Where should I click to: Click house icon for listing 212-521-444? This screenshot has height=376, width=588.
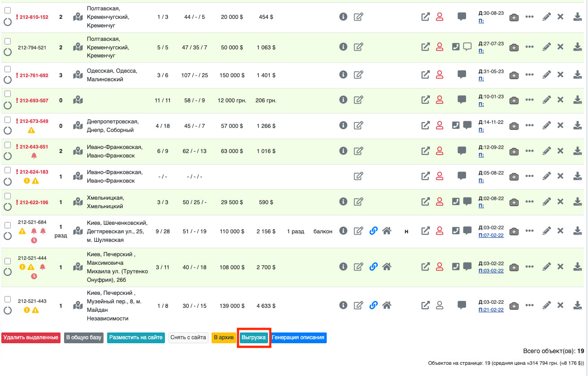tap(387, 267)
